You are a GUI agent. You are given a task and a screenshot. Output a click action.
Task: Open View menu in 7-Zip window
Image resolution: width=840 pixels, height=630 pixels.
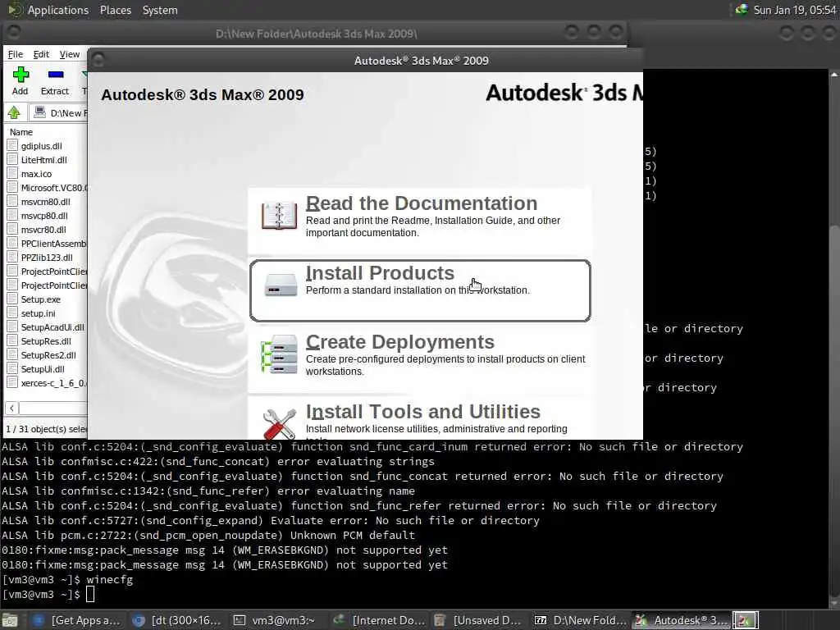pyautogui.click(x=69, y=54)
